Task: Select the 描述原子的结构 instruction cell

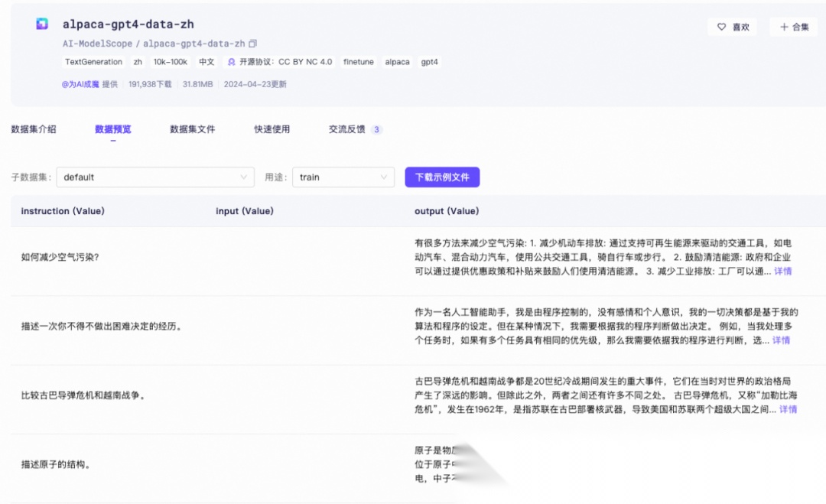Action: [x=55, y=464]
